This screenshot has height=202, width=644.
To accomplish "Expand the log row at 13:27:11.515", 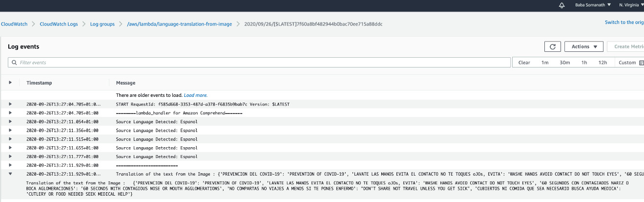I will (x=10, y=139).
